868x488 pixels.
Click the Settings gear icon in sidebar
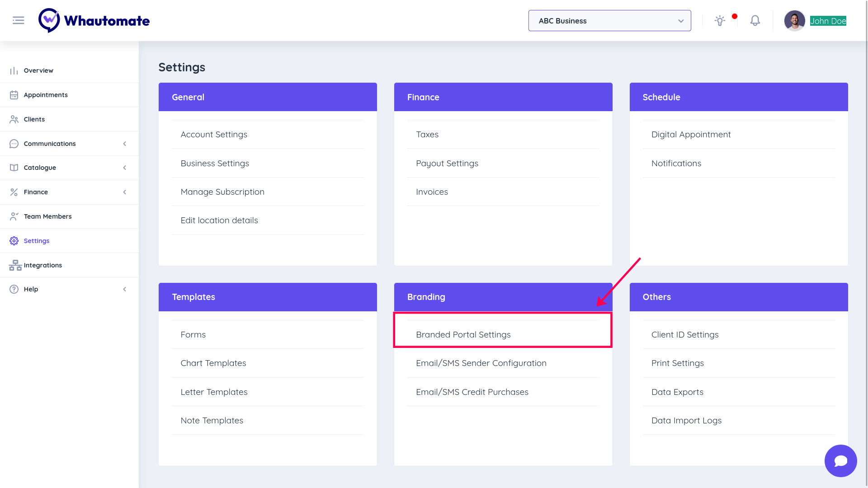14,241
